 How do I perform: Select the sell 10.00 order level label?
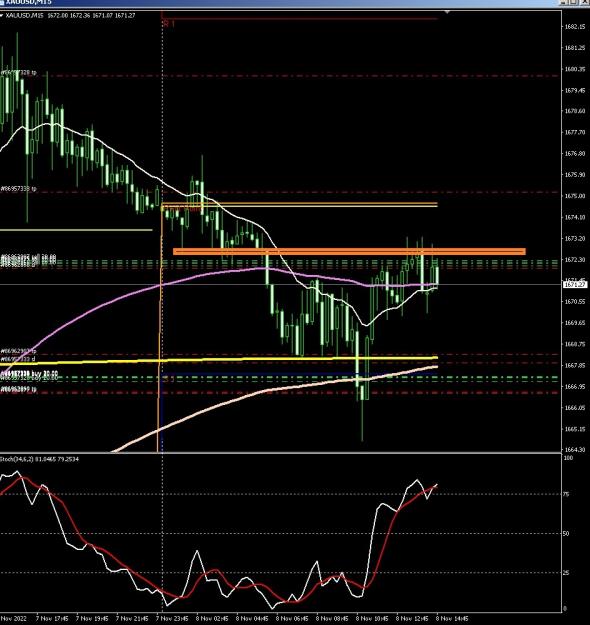28,257
